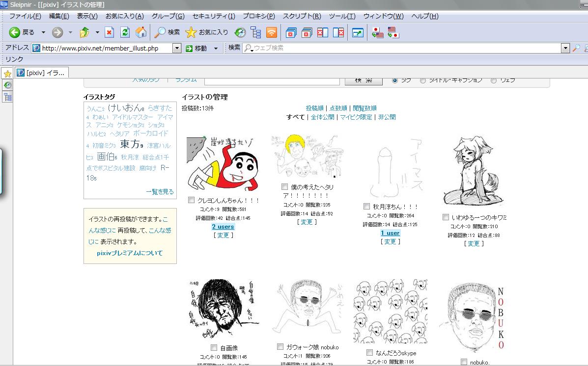Open the Up folder dropdown arrow
The width and height of the screenshot is (588, 366).
97,32
